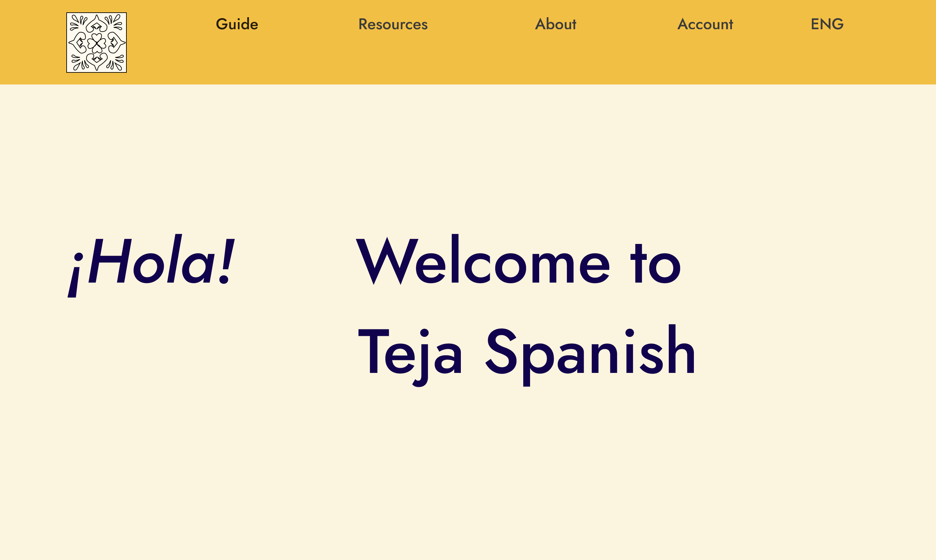Click the top-left leaf sprig in the logo
The width and height of the screenshot is (936, 560).
click(77, 22)
